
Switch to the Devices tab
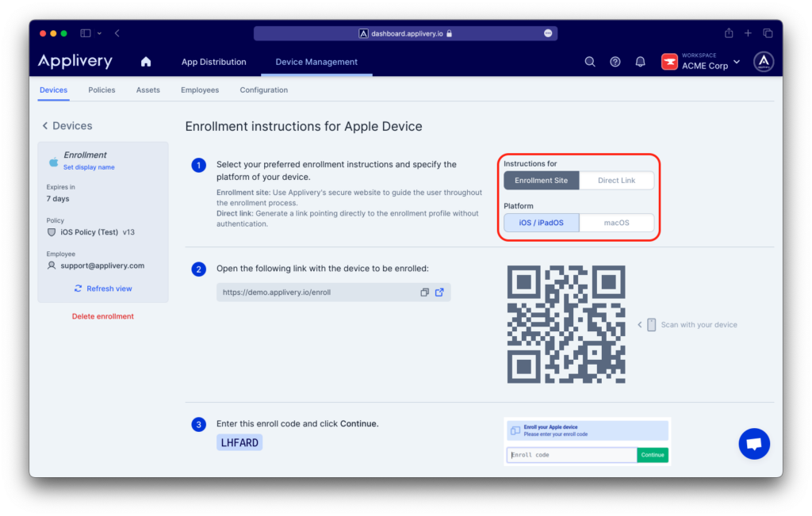(x=53, y=90)
